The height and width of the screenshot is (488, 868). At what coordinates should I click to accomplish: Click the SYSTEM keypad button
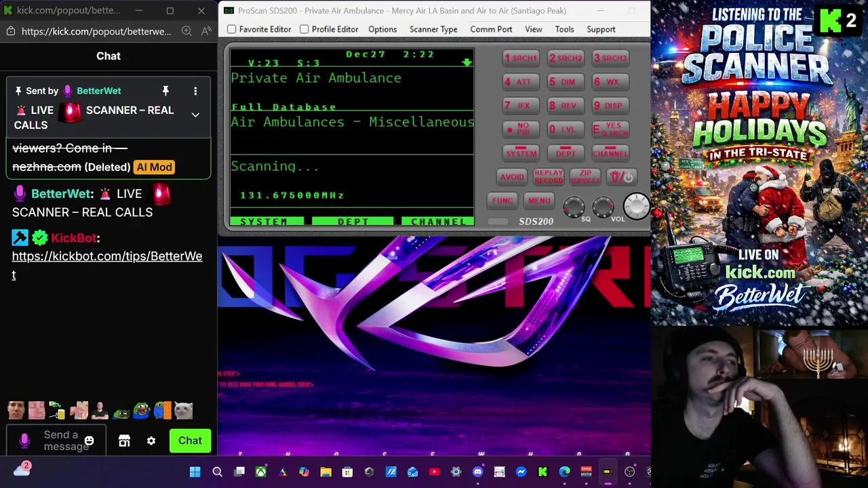tap(521, 153)
